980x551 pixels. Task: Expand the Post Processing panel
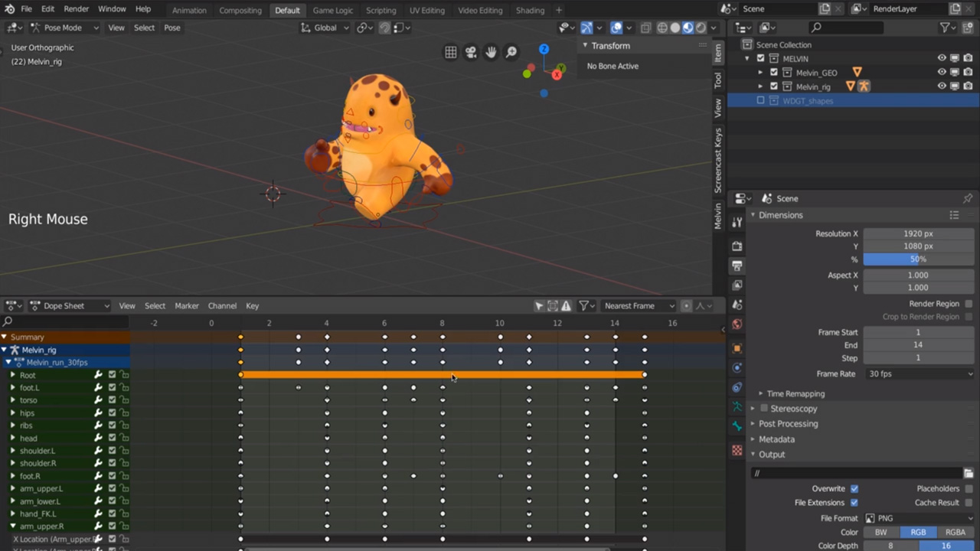788,424
